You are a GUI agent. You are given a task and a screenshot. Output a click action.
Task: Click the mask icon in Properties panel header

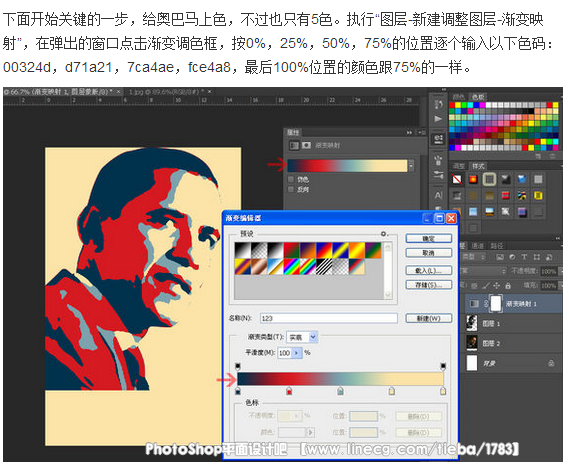[x=307, y=145]
